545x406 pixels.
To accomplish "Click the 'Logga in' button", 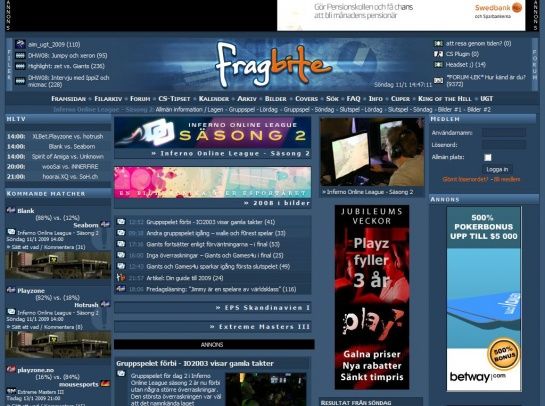I will 497,169.
